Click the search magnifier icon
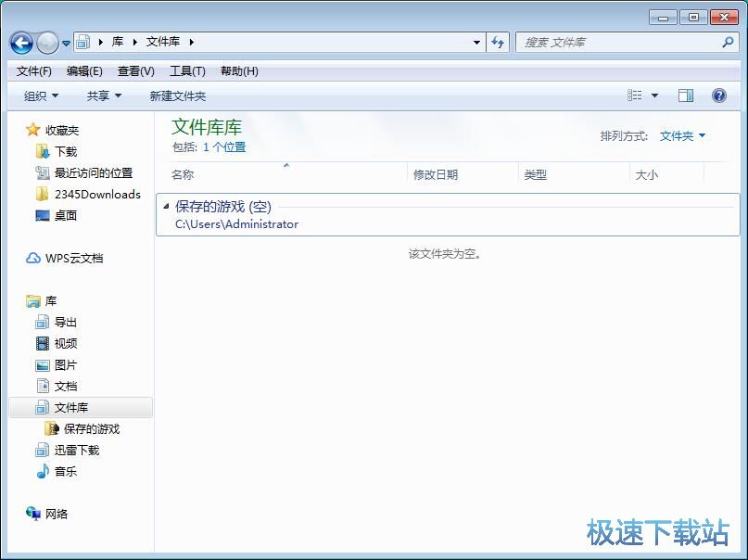The height and width of the screenshot is (560, 748). 728,42
